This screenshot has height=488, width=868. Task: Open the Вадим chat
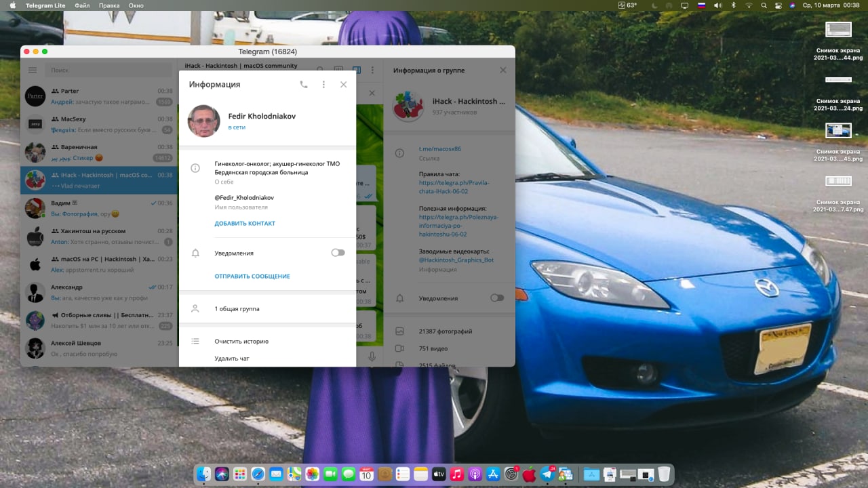point(99,208)
